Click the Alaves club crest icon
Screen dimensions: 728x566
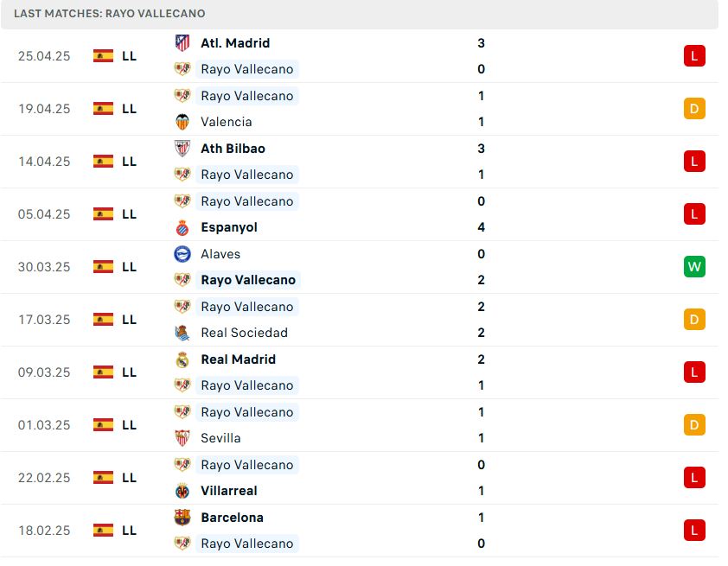[182, 254]
